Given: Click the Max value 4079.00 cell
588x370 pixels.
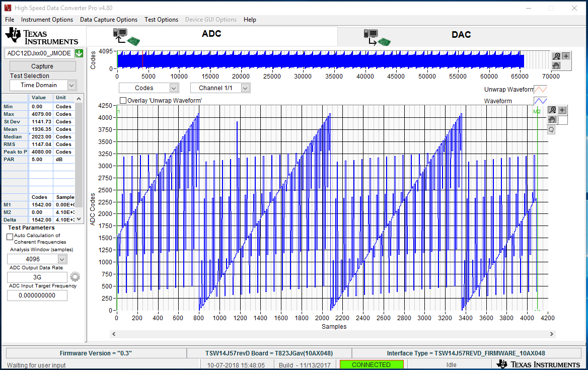Looking at the screenshot, I should (41, 114).
